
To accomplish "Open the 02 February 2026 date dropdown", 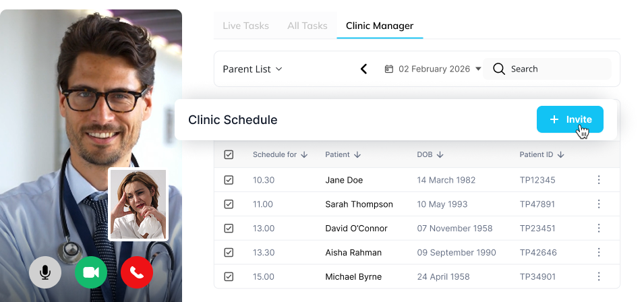I will pyautogui.click(x=478, y=69).
